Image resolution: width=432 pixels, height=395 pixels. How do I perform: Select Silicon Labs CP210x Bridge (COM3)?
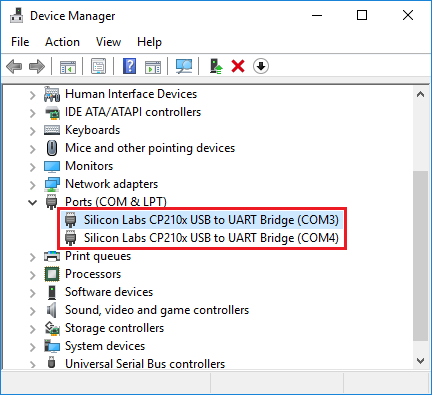[x=211, y=220]
